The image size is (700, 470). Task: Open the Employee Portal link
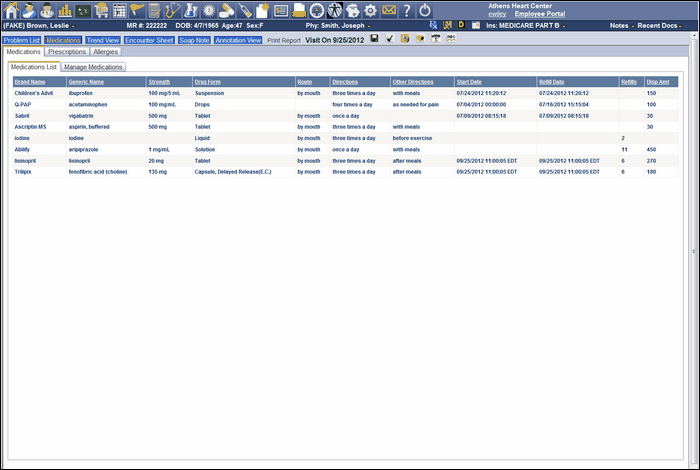pos(540,14)
